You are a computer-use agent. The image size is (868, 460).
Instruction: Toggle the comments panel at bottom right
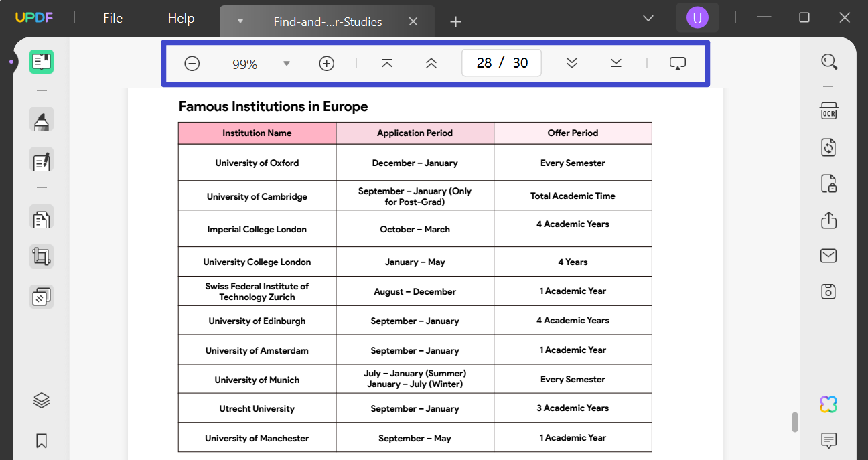pos(828,440)
